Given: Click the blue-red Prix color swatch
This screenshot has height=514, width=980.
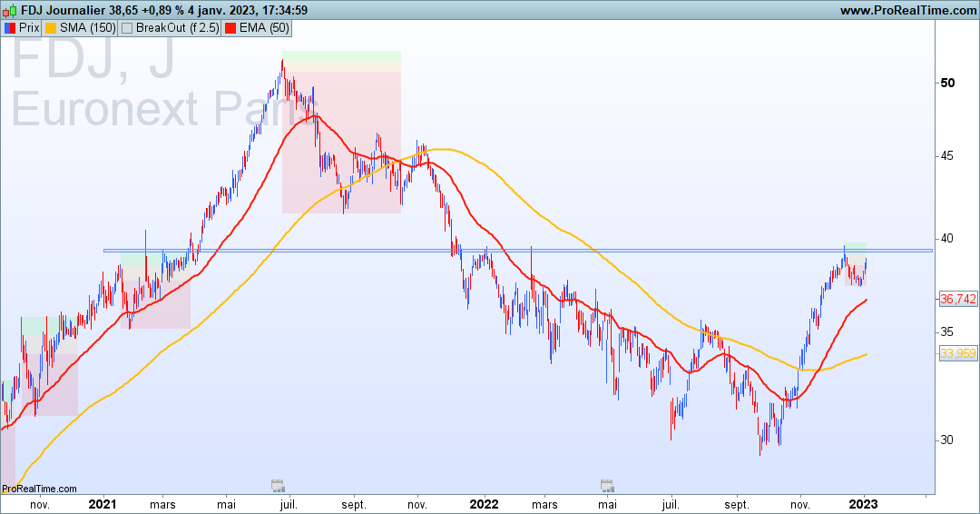Looking at the screenshot, I should tap(10, 28).
